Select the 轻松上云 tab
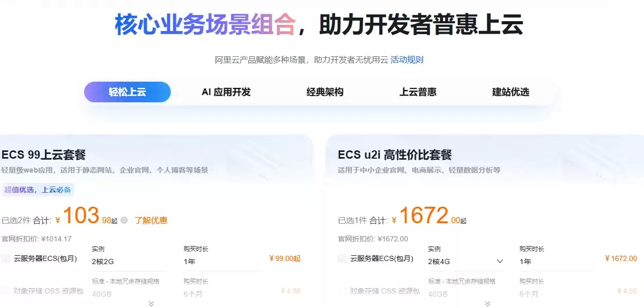Screen dimensions: 644x308 click(127, 92)
